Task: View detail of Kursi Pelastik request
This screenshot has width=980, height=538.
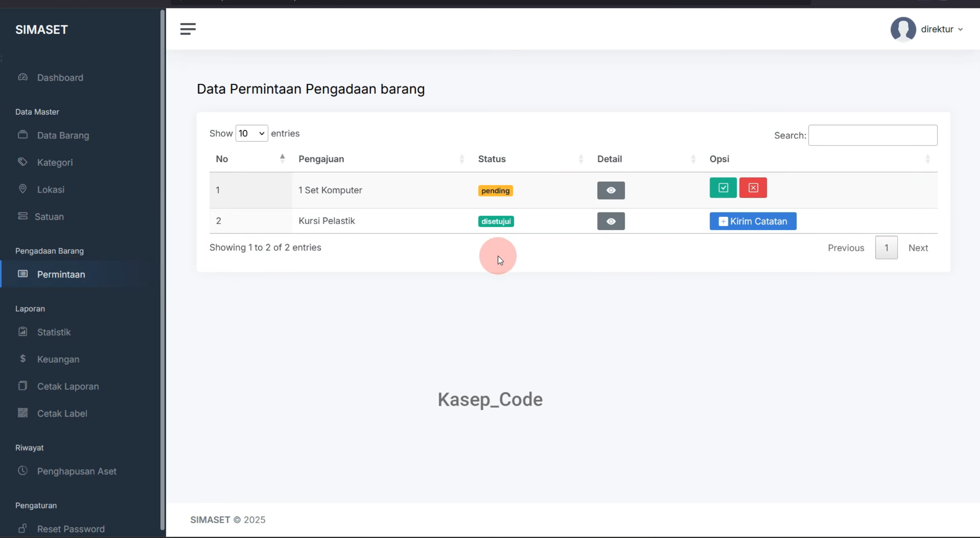Action: (611, 221)
